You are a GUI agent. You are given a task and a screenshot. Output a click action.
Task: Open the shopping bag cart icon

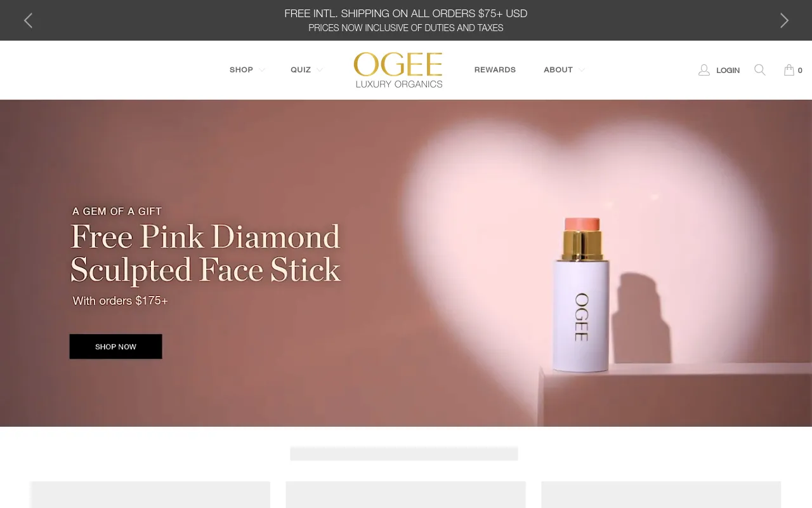point(789,70)
